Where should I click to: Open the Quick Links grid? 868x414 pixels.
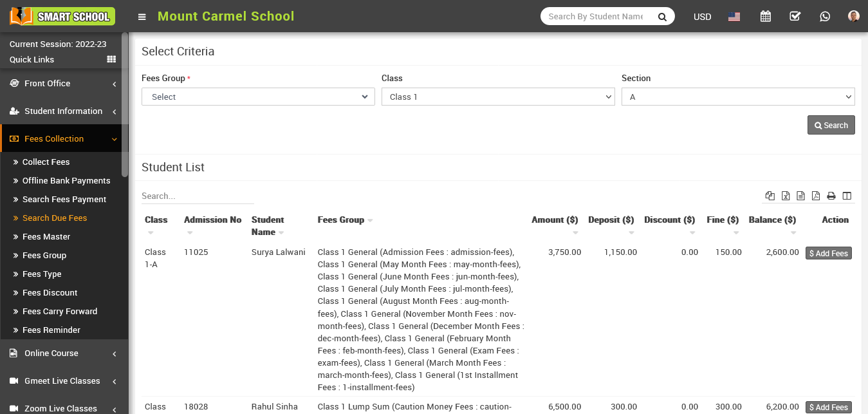[x=111, y=59]
